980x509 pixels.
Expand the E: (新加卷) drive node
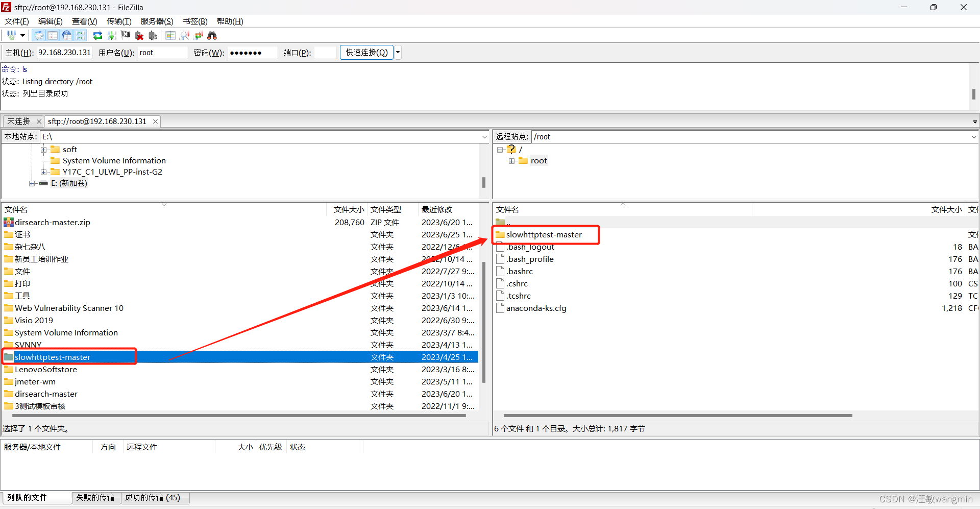click(32, 183)
